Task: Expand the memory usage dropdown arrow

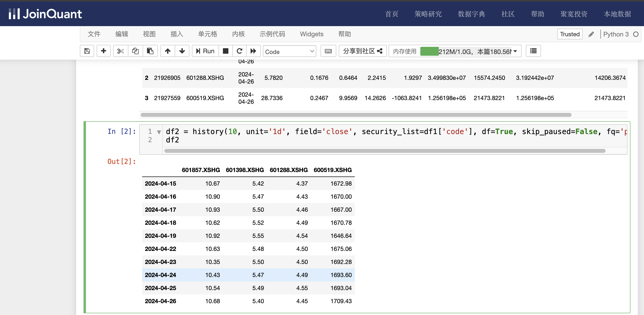Action: coord(515,51)
